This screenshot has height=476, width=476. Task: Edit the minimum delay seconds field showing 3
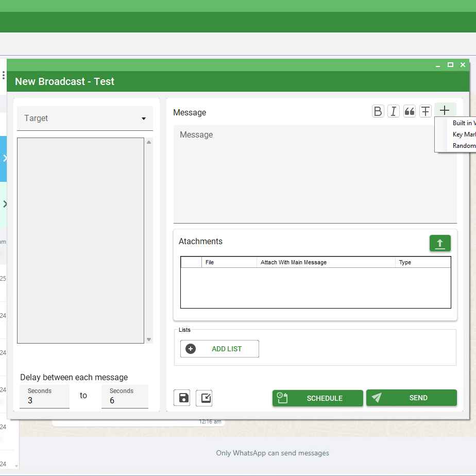tap(44, 400)
